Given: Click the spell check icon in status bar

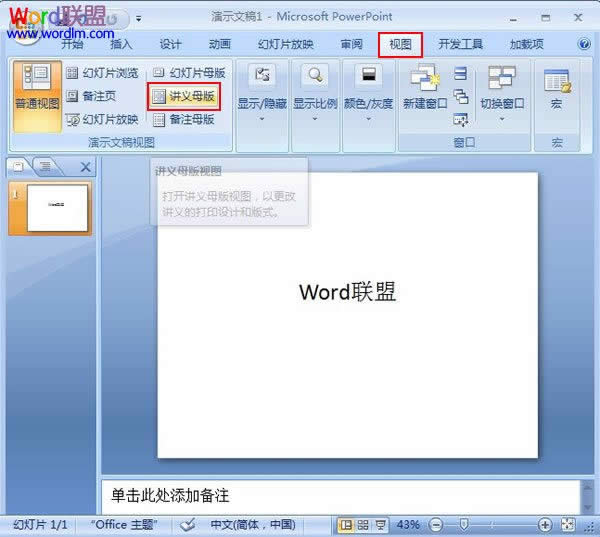Looking at the screenshot, I should click(x=188, y=524).
